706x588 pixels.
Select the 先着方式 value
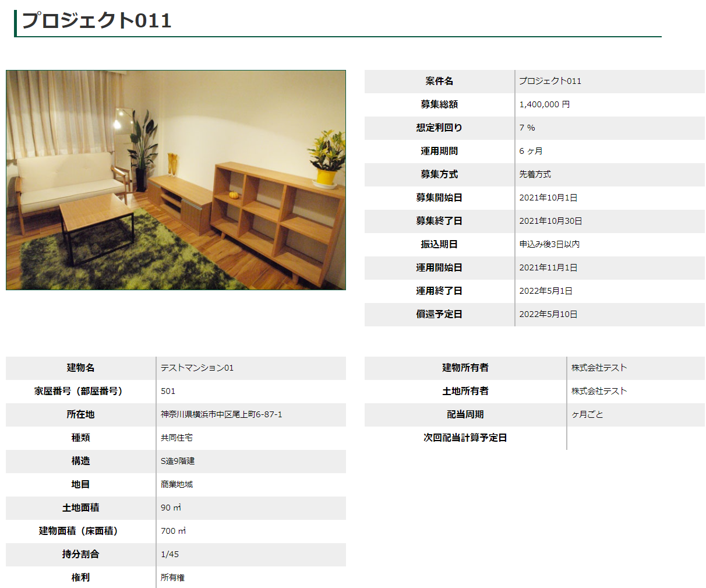(x=535, y=174)
